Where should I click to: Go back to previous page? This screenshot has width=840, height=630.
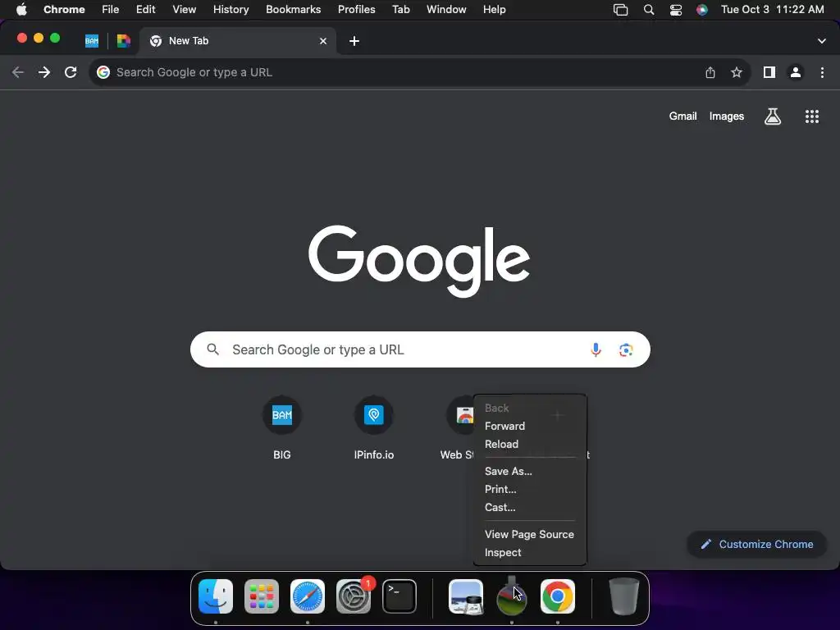click(x=18, y=72)
